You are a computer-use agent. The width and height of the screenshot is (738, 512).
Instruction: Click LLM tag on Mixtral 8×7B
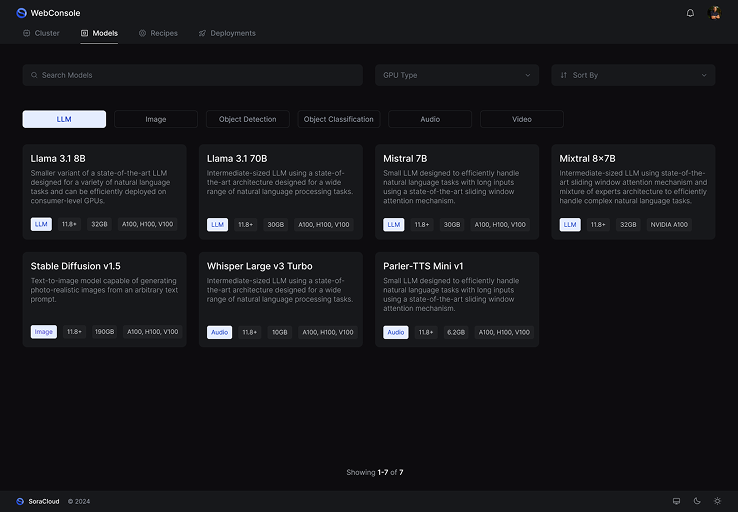[x=570, y=224]
